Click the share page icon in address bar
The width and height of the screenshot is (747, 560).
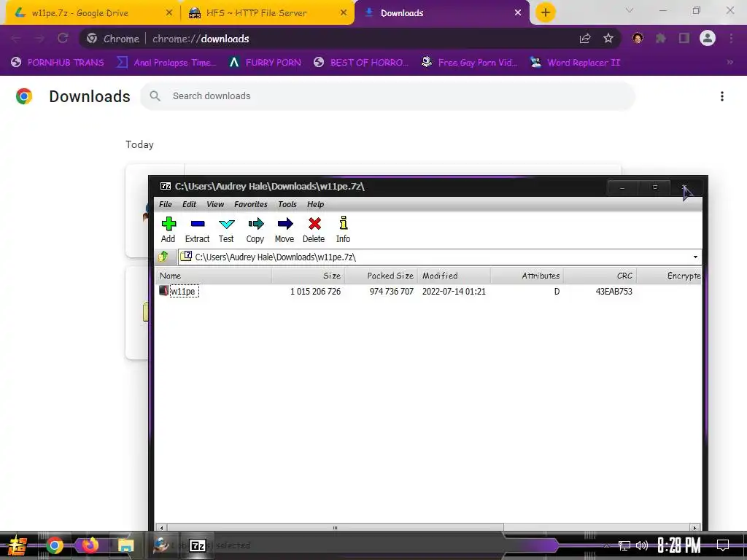tap(585, 39)
